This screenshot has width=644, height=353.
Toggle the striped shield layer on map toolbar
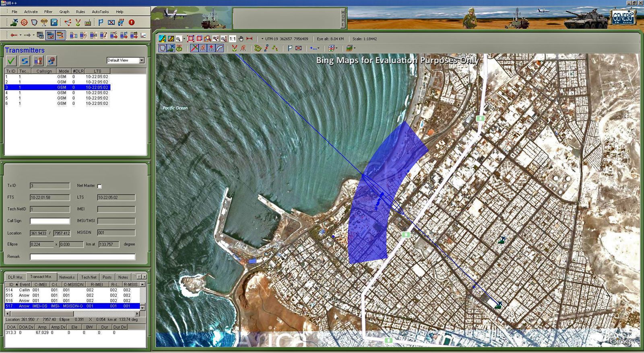click(x=162, y=48)
